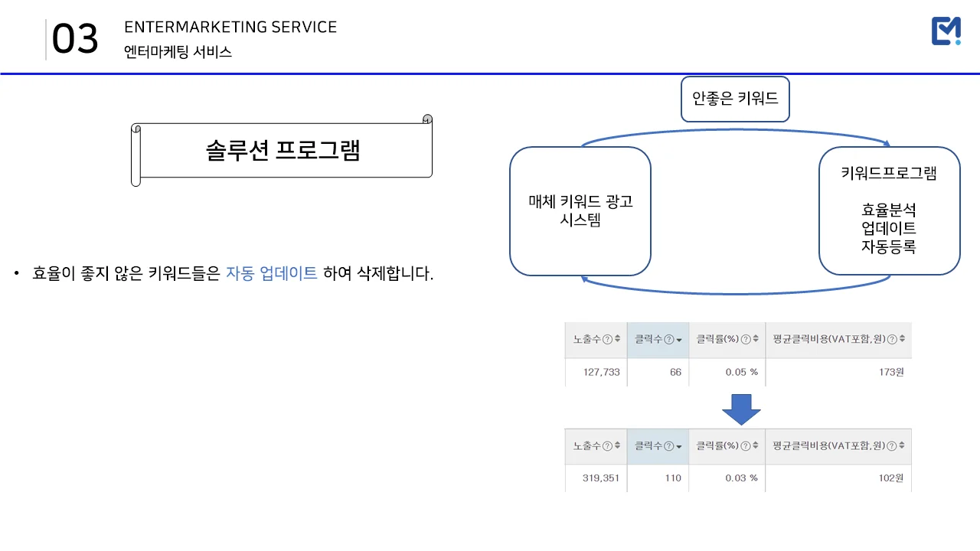Click help icon beside 노출수 in 127,733 table
This screenshot has width=980, height=551.
click(x=607, y=339)
